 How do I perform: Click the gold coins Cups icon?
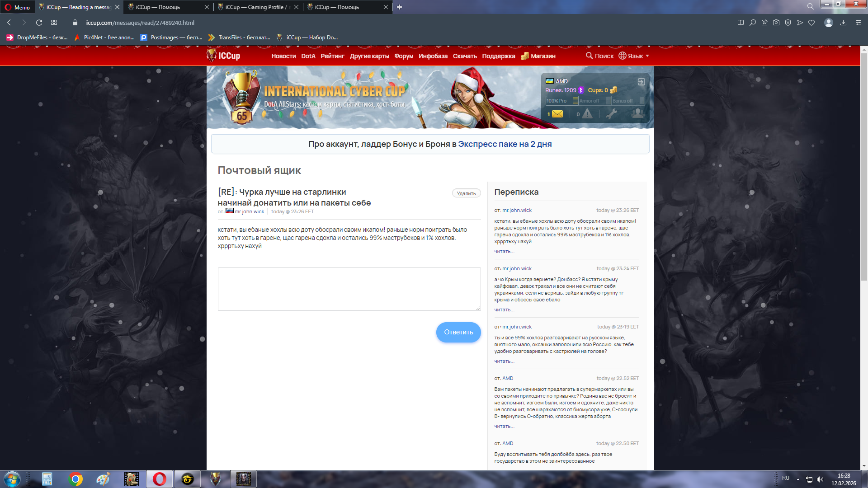613,90
